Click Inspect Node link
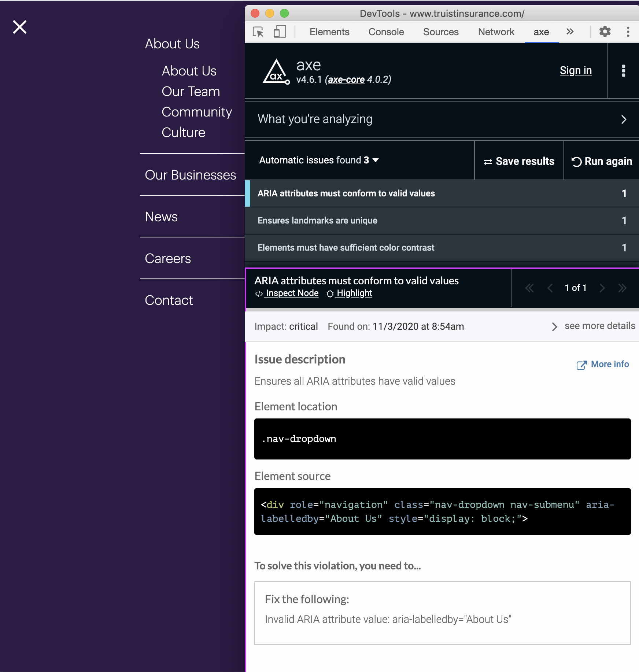This screenshot has width=639, height=672. tap(287, 293)
